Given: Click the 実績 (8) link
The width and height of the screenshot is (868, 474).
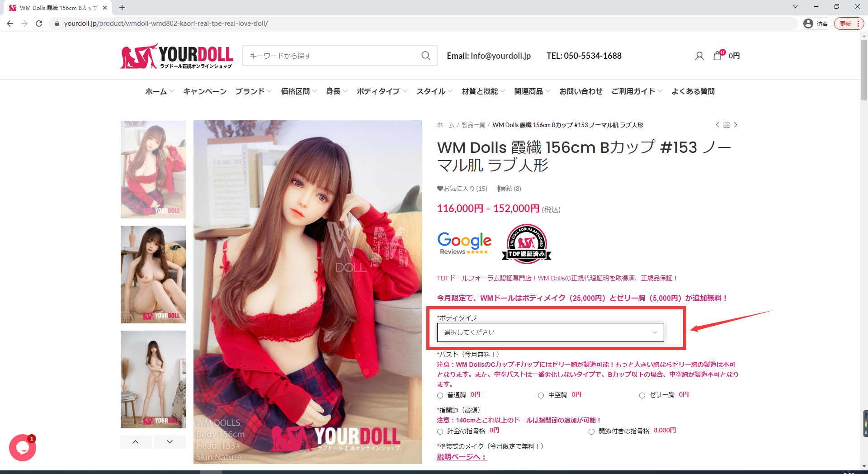Looking at the screenshot, I should 509,189.
